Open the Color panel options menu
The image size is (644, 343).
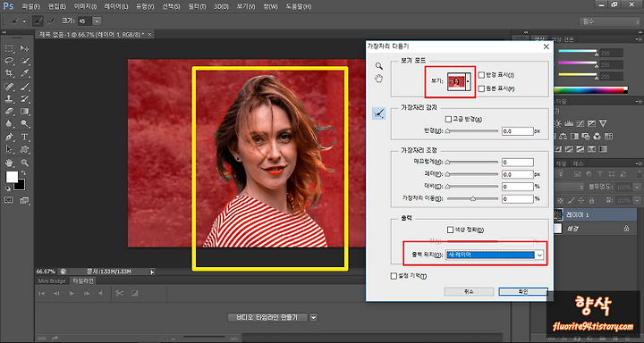coord(640,39)
